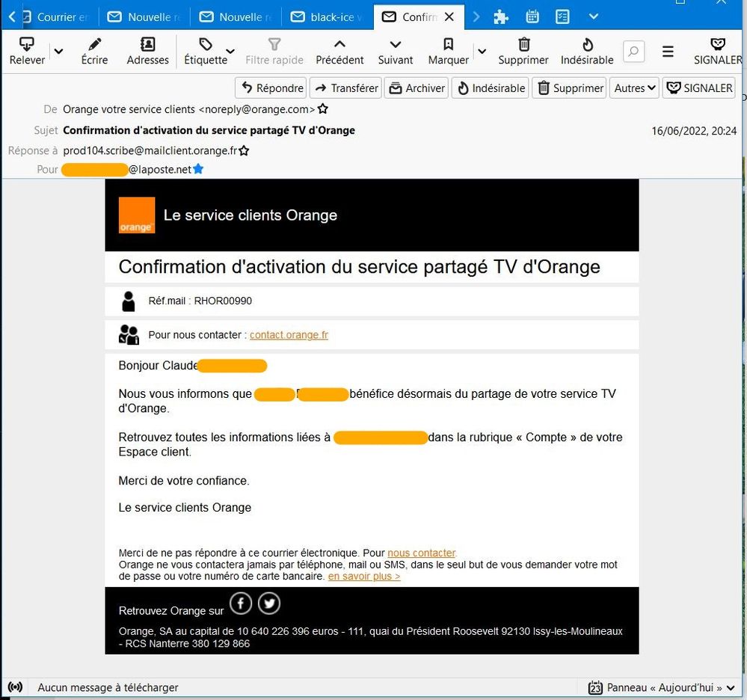Expand the Relever dropdown arrow
This screenshot has height=700, width=747.
(58, 52)
